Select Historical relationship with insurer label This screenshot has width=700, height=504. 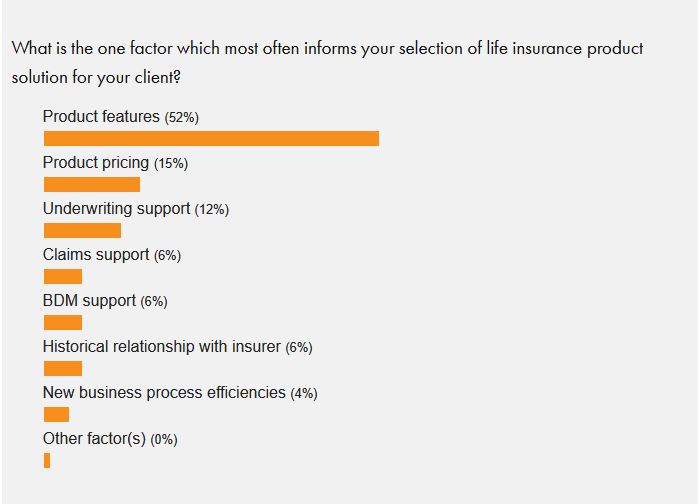tap(161, 347)
